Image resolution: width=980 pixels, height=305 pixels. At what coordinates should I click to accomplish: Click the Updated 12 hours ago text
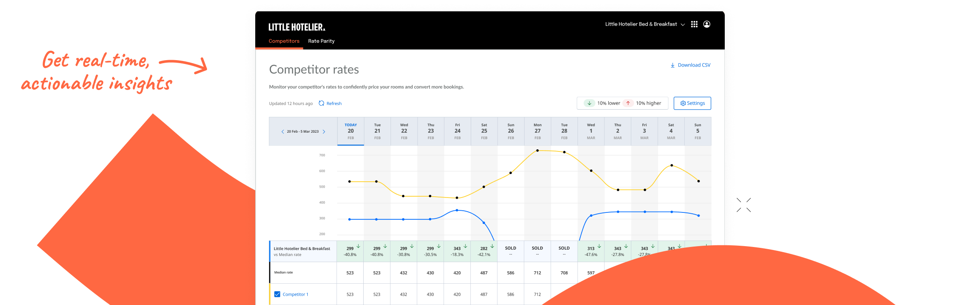(291, 104)
